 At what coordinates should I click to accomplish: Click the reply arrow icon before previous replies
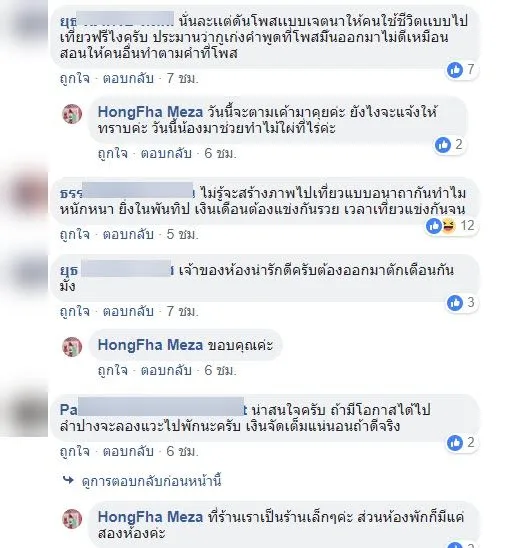point(68,480)
